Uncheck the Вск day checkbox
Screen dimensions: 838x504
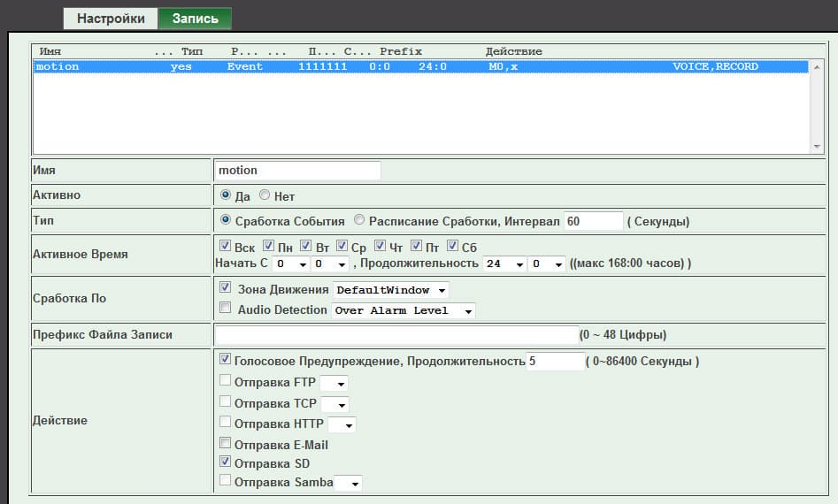coord(225,246)
